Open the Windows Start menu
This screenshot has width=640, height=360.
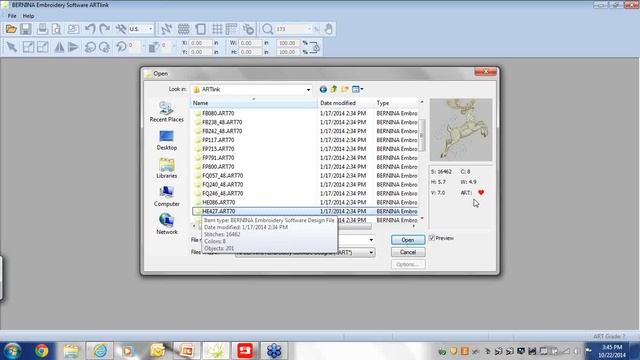click(x=12, y=351)
